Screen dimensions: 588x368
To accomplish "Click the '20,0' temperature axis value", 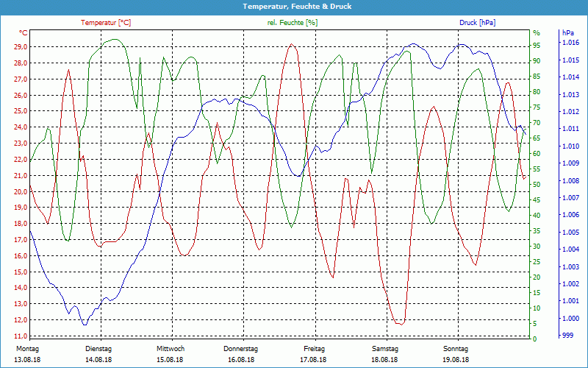I will pos(21,191).
